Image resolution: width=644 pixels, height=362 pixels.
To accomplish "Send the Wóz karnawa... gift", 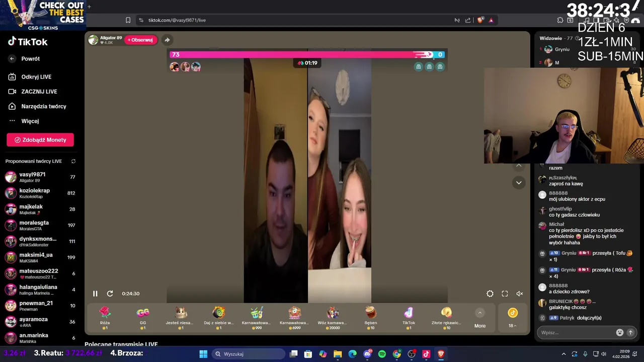I will 333,318.
